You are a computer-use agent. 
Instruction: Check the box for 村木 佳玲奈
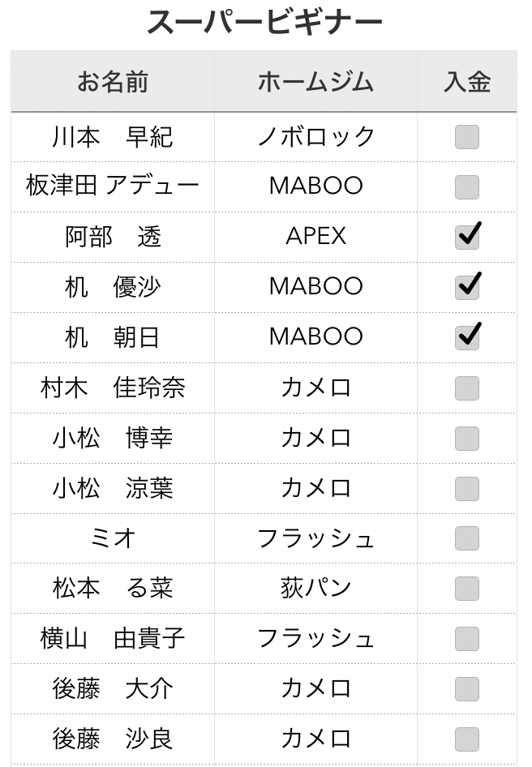pyautogui.click(x=466, y=388)
